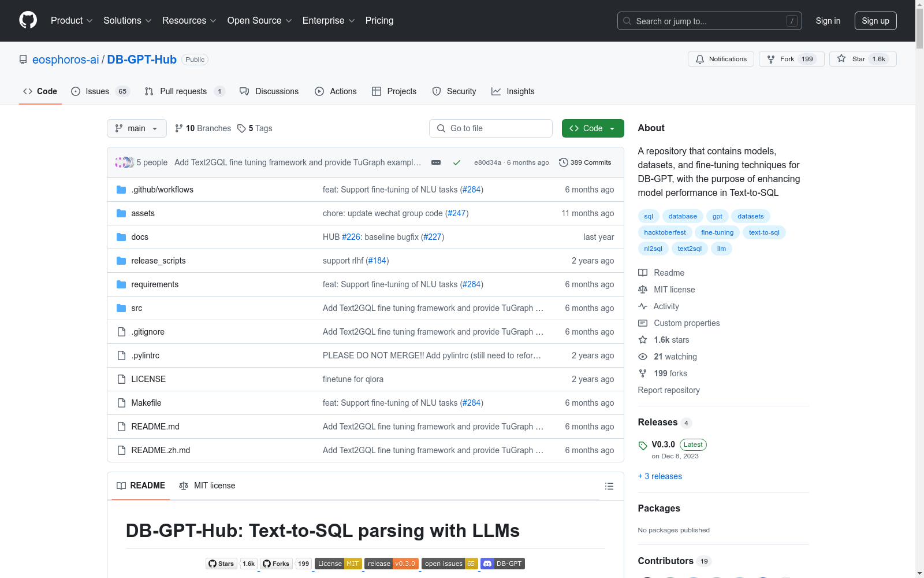Open the Enterprise dropdown
This screenshot has width=924, height=578.
point(329,21)
